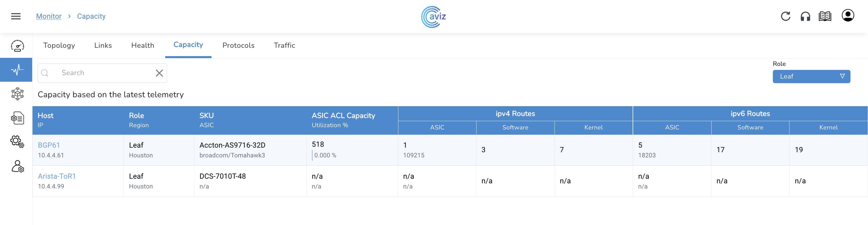868x225 pixels.
Task: Switch to the Topology tab
Action: pyautogui.click(x=59, y=45)
